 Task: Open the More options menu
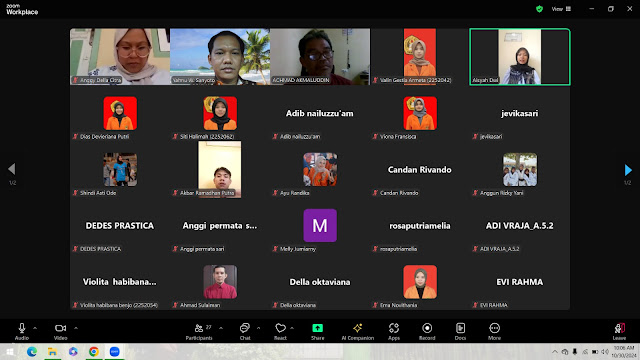tap(494, 331)
